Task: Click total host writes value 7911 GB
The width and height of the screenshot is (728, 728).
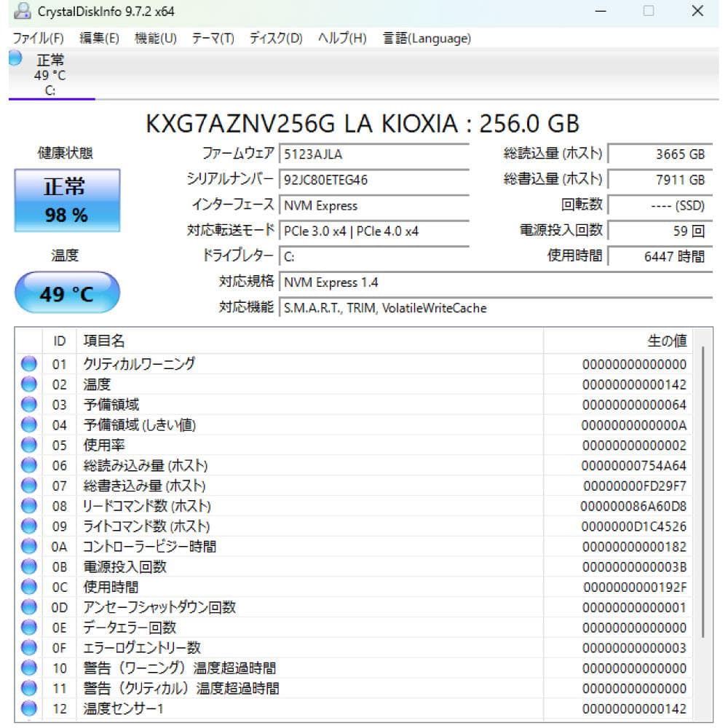Action: 660,180
